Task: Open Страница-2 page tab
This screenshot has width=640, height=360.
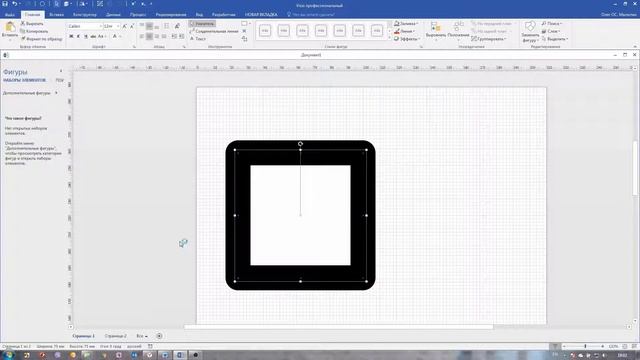Action: (x=116, y=336)
